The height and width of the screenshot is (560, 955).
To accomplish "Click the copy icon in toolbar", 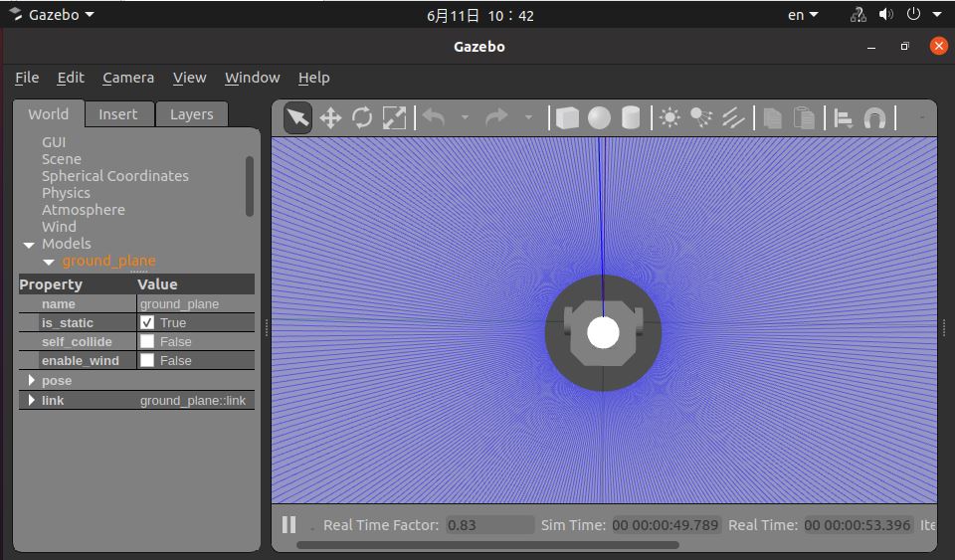I will [772, 117].
